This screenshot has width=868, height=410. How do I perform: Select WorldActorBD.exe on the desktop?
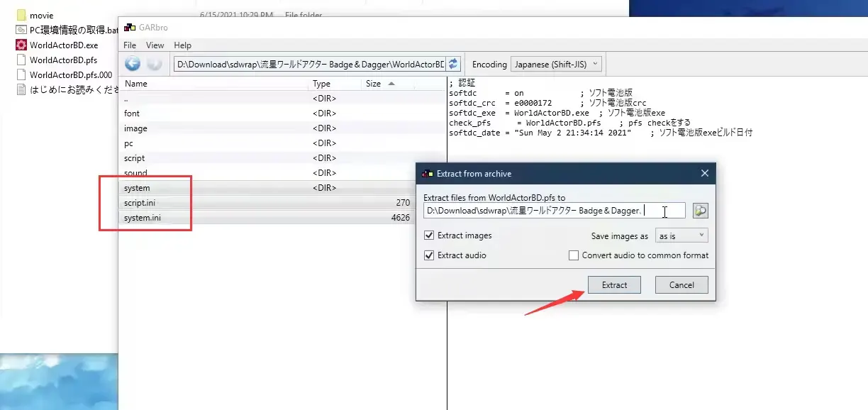[x=57, y=45]
